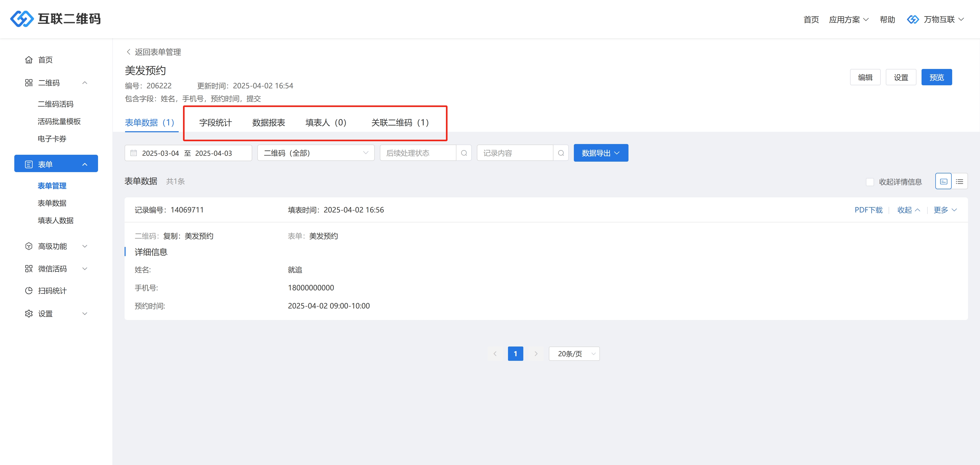Viewport: 980px width, 465px height.
Task: Click the blue 预览 button
Action: (x=937, y=77)
